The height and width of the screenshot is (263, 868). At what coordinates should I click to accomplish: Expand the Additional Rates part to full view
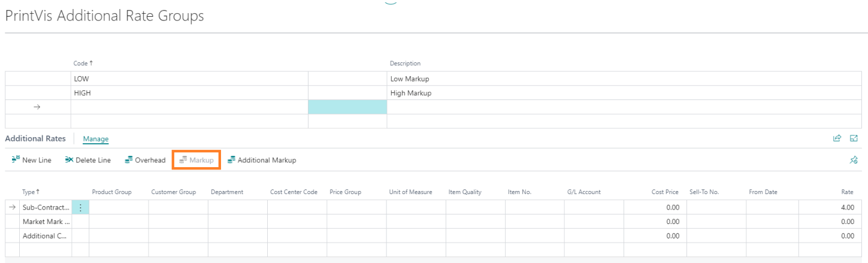854,138
